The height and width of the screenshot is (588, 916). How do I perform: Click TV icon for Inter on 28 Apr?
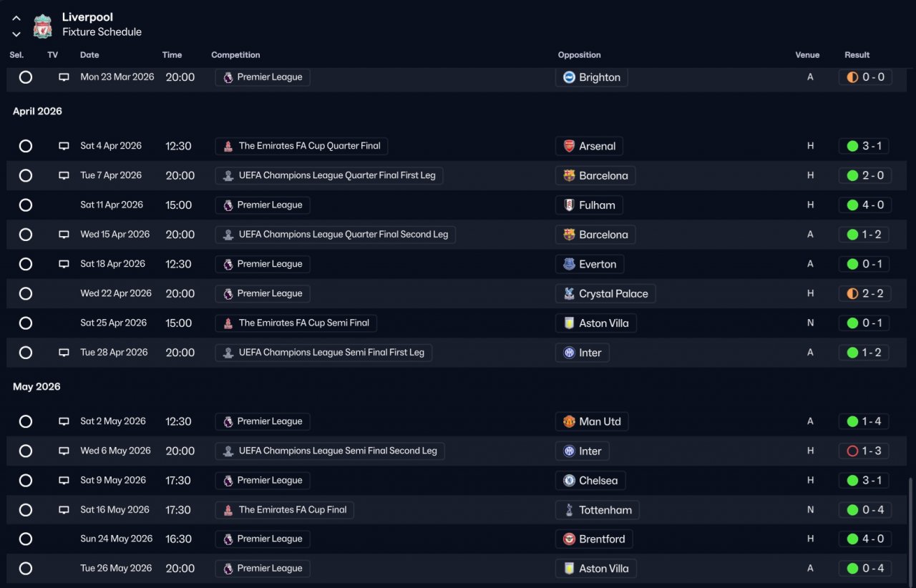[x=64, y=353]
